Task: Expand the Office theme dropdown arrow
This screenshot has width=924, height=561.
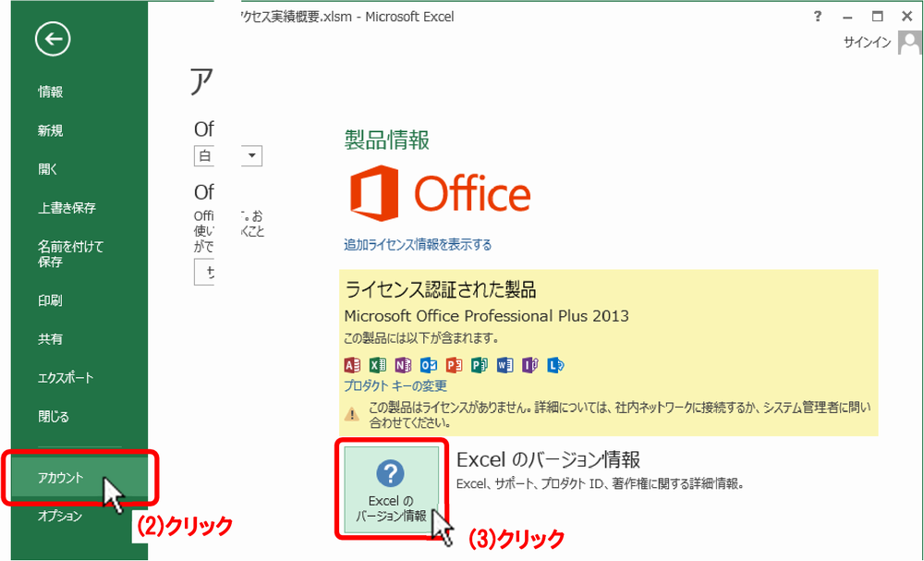Action: point(252,155)
